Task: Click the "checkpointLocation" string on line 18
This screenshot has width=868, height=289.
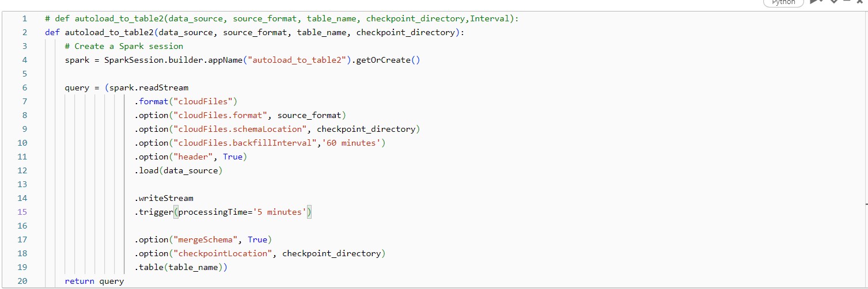Action: tap(223, 253)
